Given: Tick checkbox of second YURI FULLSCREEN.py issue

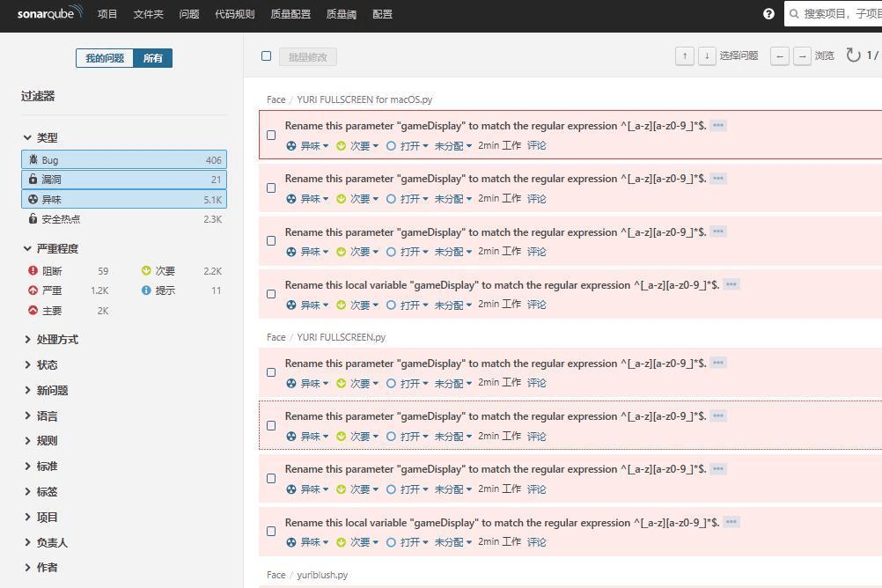Looking at the screenshot, I should (x=271, y=425).
